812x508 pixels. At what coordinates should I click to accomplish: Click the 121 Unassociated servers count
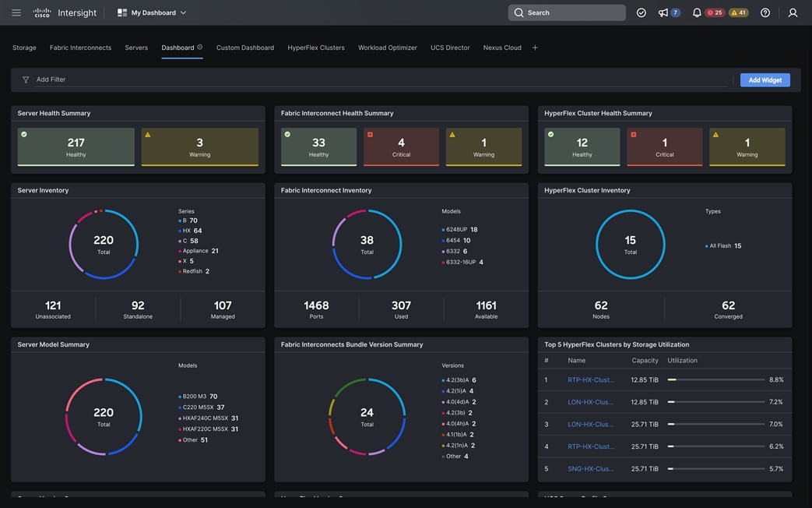pos(53,309)
